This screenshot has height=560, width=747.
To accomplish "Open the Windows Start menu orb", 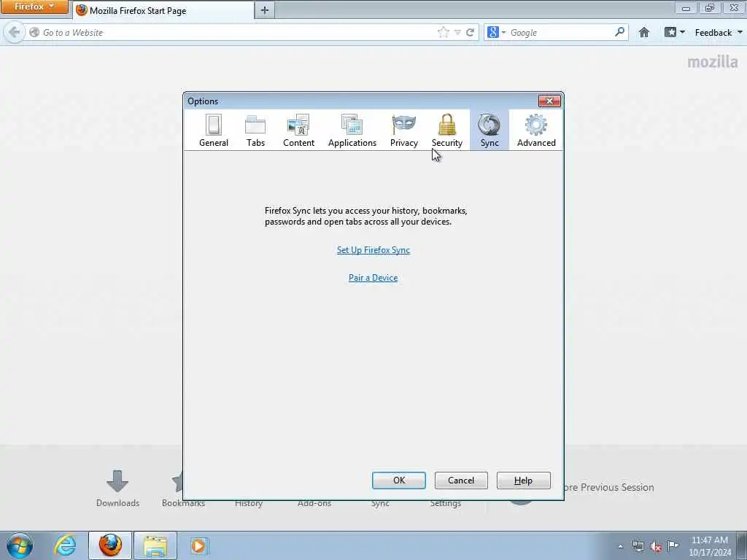I will (x=20, y=545).
